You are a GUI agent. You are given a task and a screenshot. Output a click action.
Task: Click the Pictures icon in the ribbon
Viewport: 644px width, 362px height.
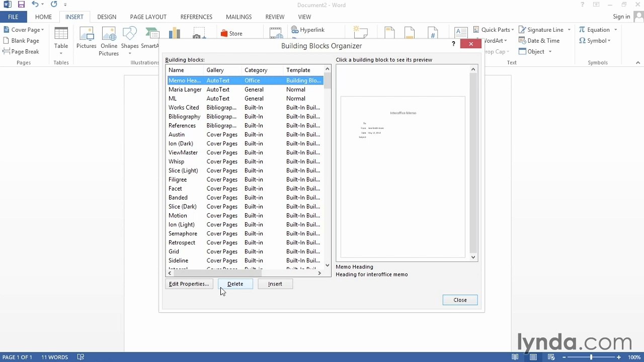point(86,39)
